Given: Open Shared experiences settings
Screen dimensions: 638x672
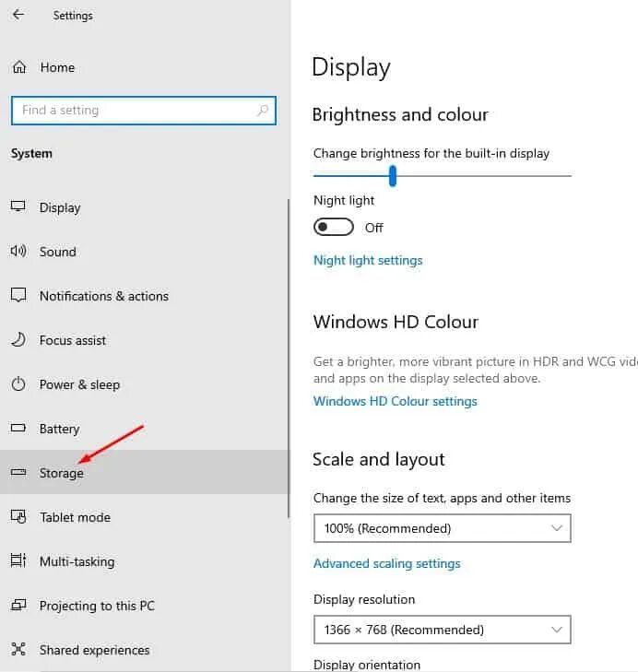Looking at the screenshot, I should coord(144,650).
